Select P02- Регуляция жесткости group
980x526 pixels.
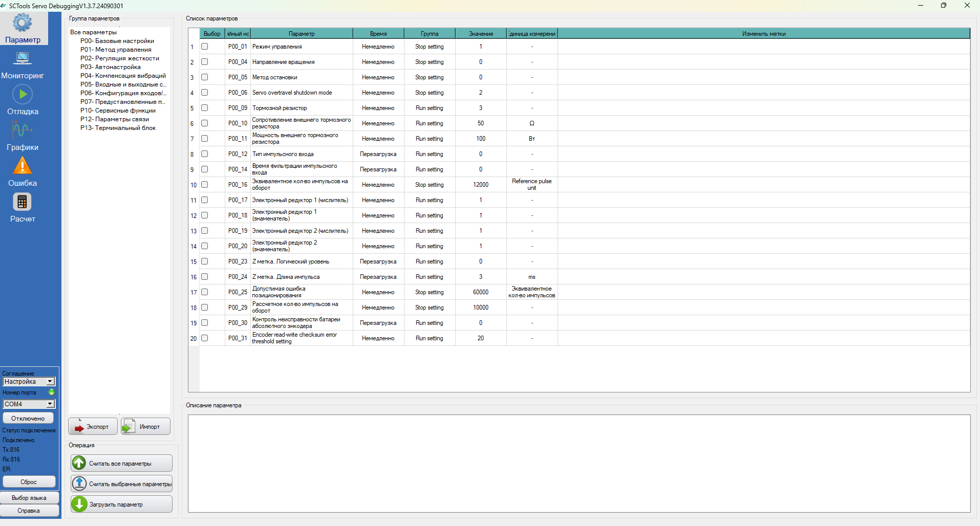click(120, 58)
